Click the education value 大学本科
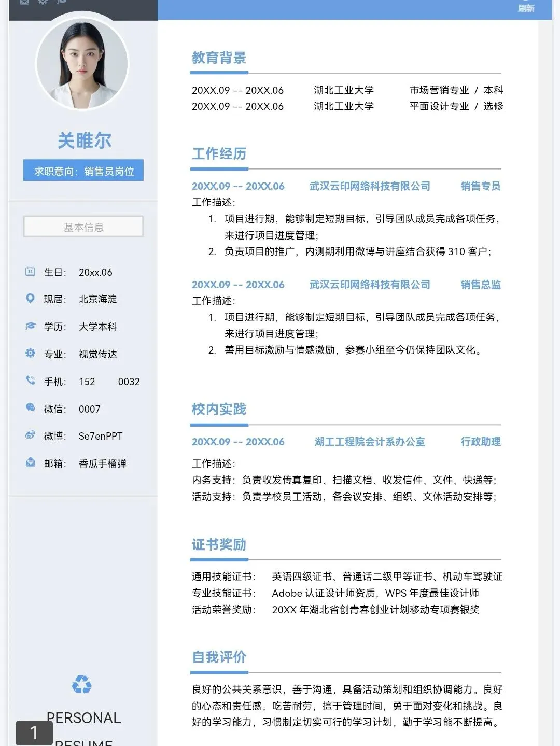 point(98,327)
